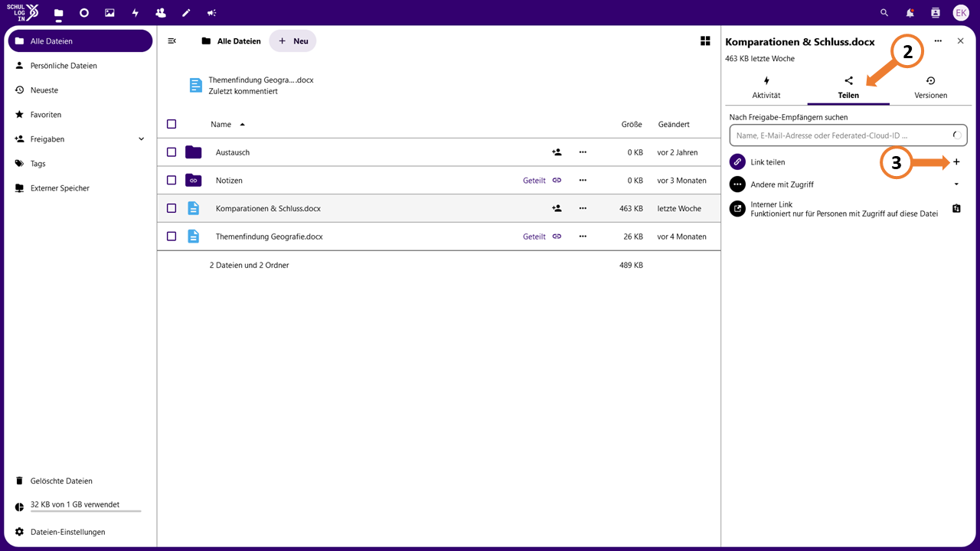This screenshot has width=980, height=551.
Task: Open actions menu for Themenfindung Geografie.docx
Action: coord(583,236)
